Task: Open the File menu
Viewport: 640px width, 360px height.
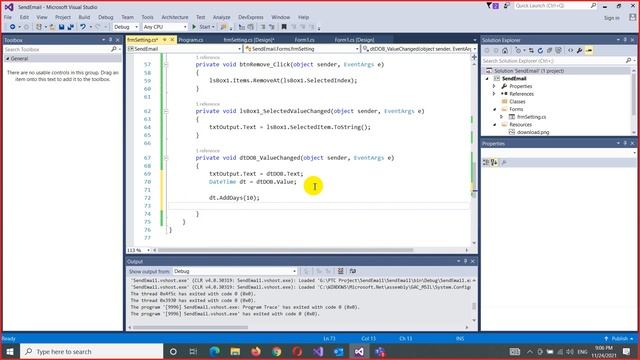Action: (x=8, y=17)
